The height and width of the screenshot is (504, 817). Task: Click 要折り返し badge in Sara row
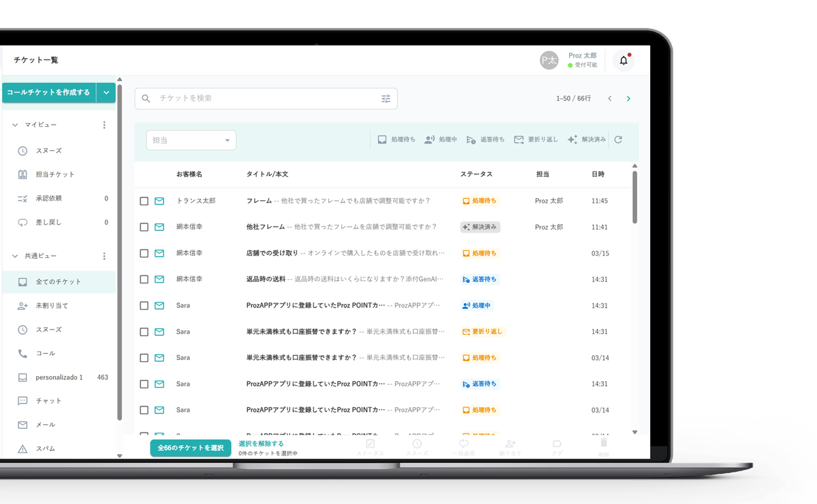click(x=482, y=331)
